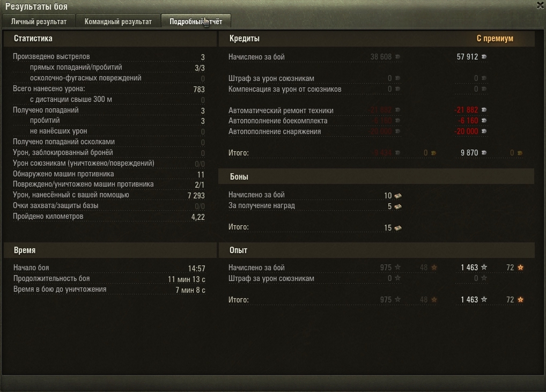Viewport: 546px width, 392px height.
Task: Click the С премиум column header
Action: tap(495, 38)
